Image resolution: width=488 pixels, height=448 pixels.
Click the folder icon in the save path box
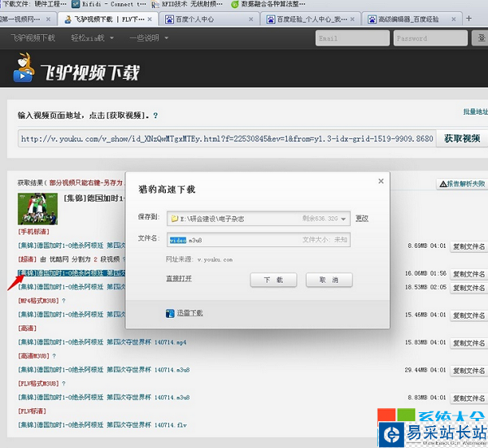[173, 219]
